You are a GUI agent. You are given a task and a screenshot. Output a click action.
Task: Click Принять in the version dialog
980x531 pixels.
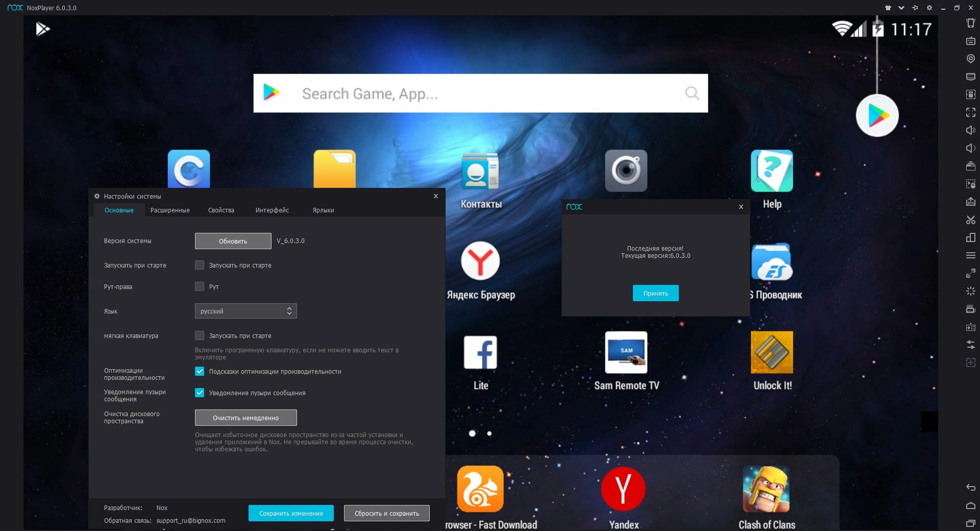point(655,293)
